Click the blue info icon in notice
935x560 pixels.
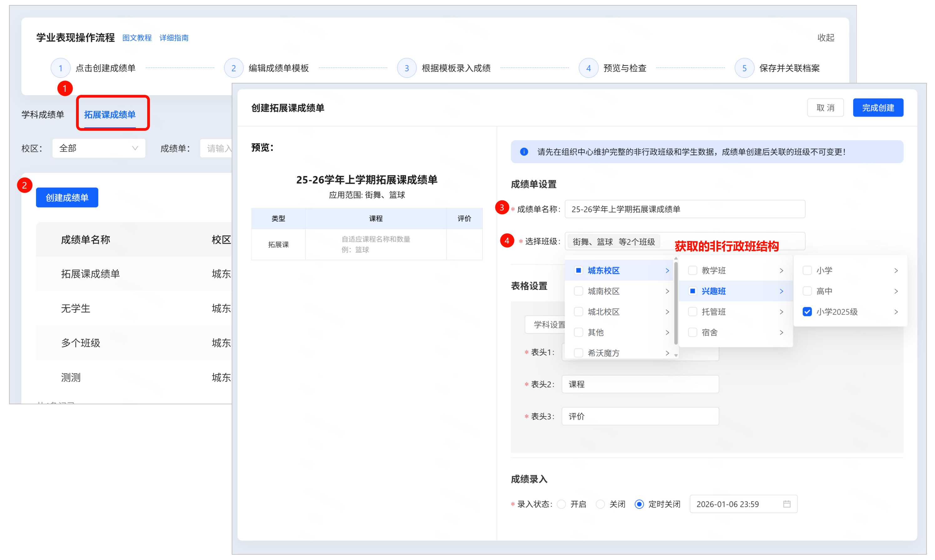point(524,152)
